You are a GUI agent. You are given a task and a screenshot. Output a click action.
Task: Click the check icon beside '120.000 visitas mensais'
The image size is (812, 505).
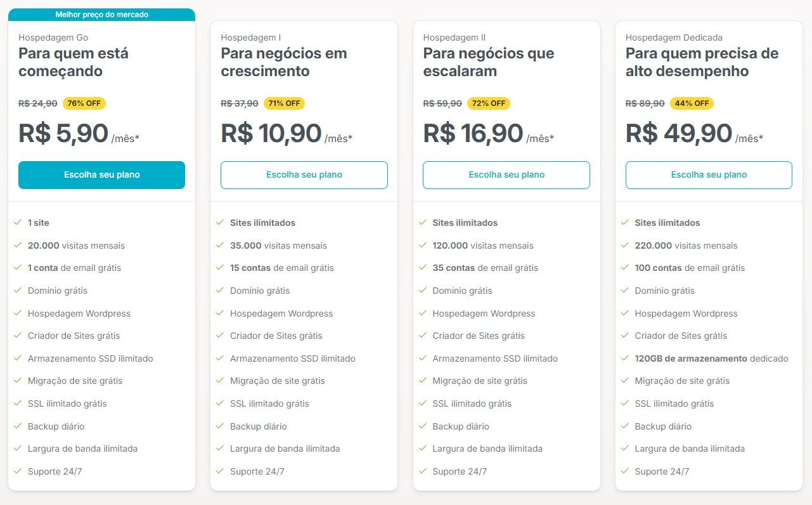pyautogui.click(x=422, y=246)
